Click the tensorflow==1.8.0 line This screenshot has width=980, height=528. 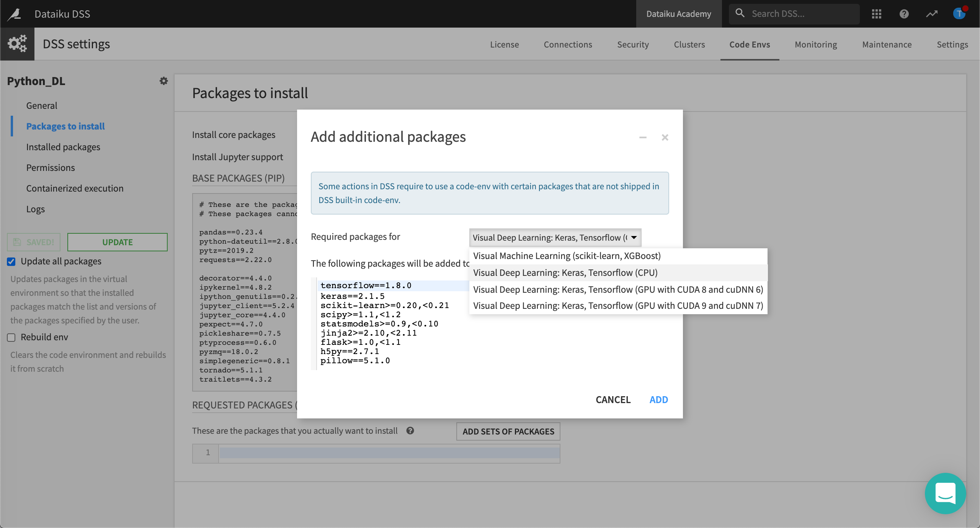click(x=366, y=285)
